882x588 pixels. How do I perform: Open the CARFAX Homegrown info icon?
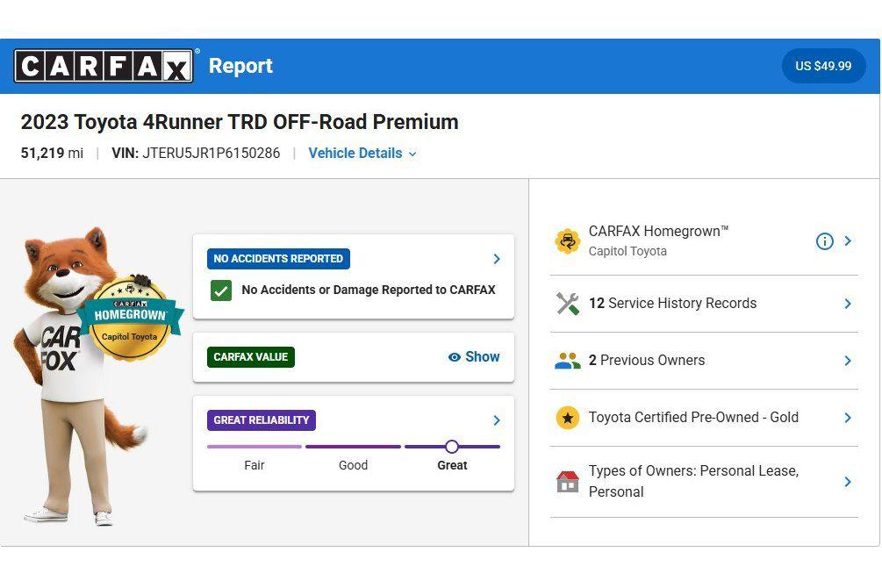[824, 241]
